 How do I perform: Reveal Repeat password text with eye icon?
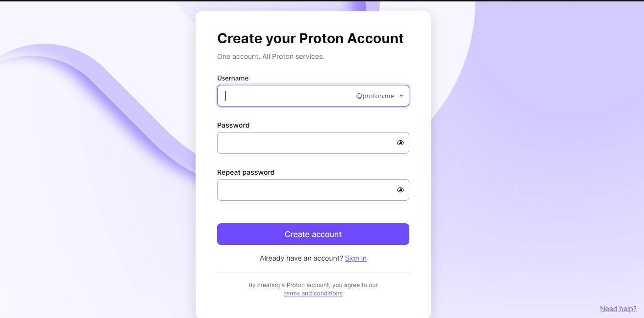(400, 190)
